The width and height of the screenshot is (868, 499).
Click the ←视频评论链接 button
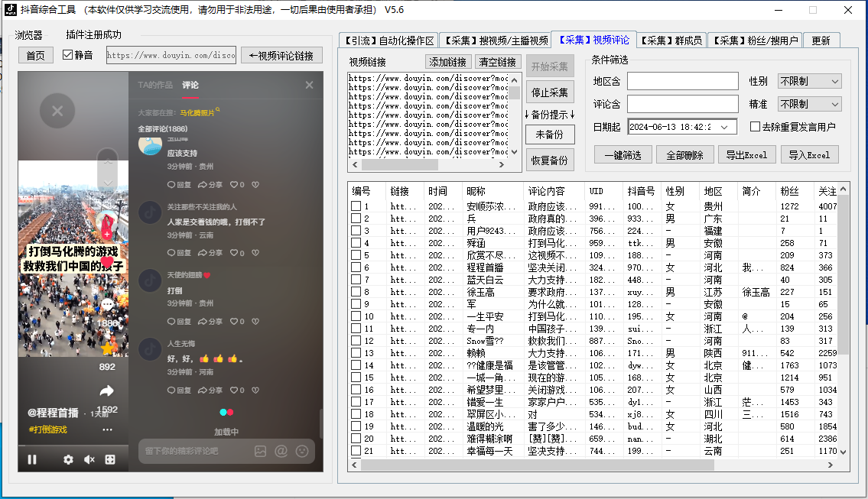click(x=281, y=55)
